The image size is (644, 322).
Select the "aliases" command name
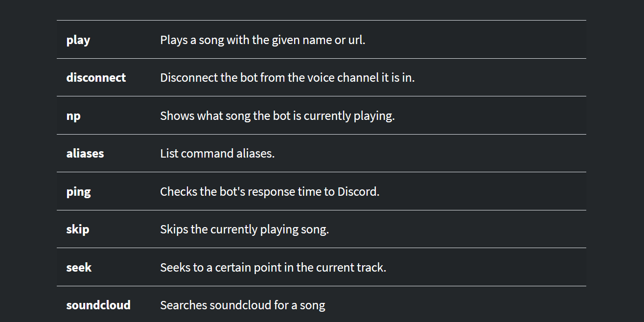tap(85, 154)
